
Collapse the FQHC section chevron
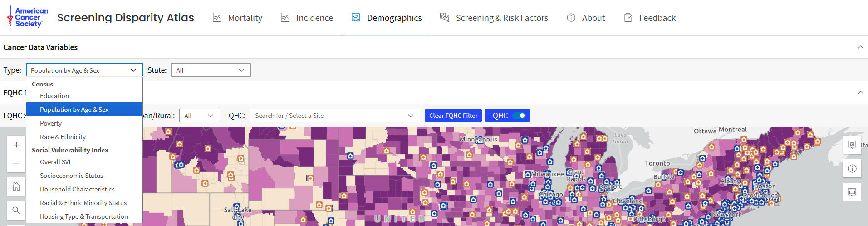click(860, 93)
